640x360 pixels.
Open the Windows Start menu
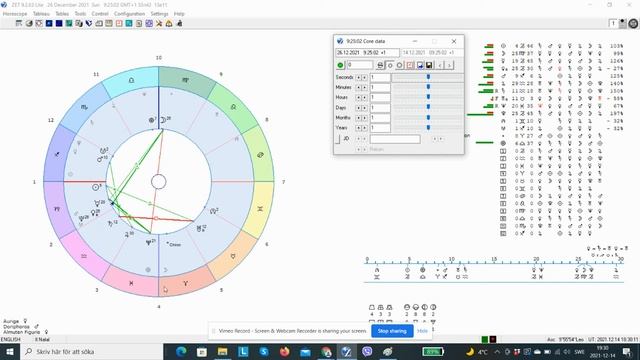click(9, 351)
